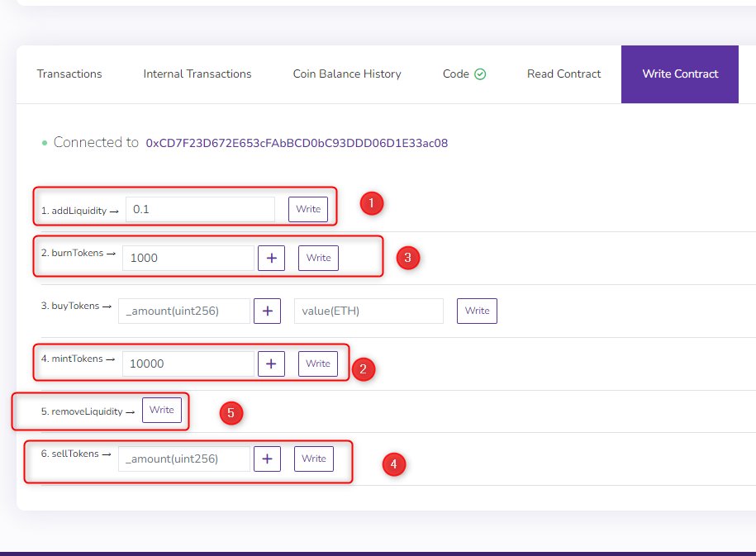Click the '3. buyTokens' function label
Viewport: 756px width, 556px height.
[x=70, y=306]
